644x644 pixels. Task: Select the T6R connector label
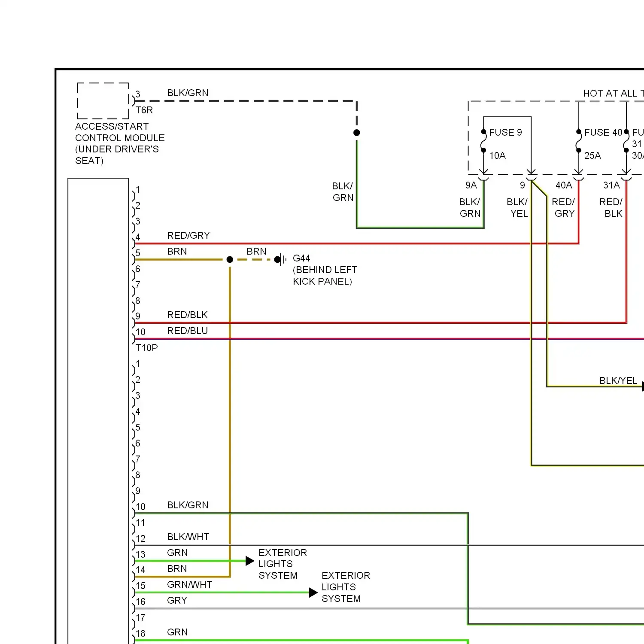[144, 110]
